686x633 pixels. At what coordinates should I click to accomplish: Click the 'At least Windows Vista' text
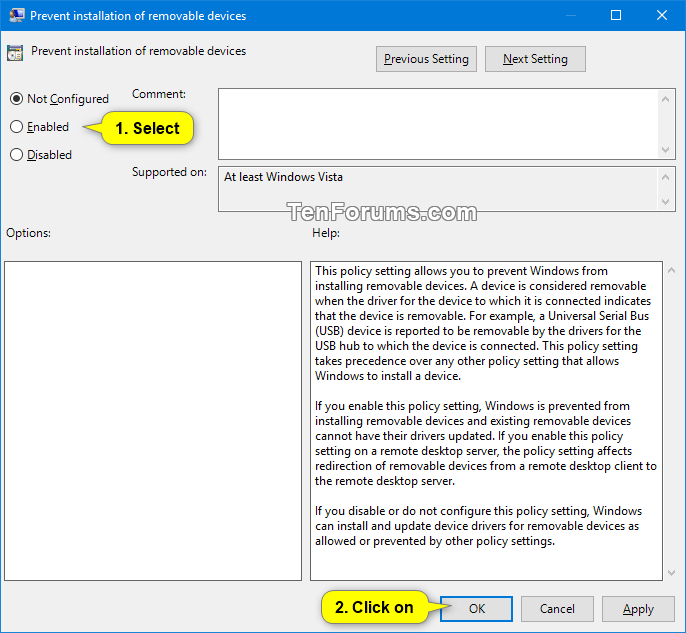(283, 177)
